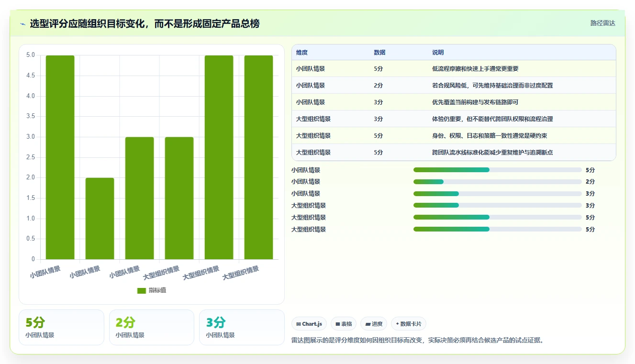Click the 数据卡片 chip
Screen dimensions: 635x364
pos(409,324)
